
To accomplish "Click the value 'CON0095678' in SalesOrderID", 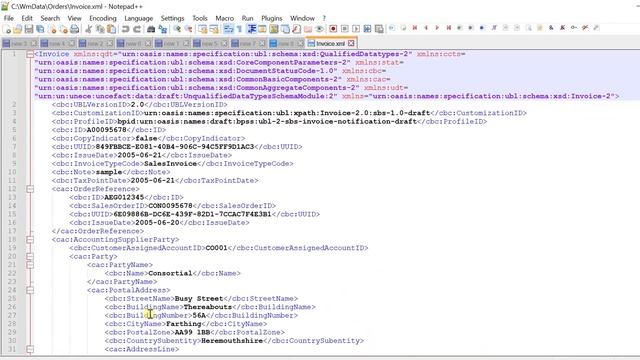I will click(171, 206).
